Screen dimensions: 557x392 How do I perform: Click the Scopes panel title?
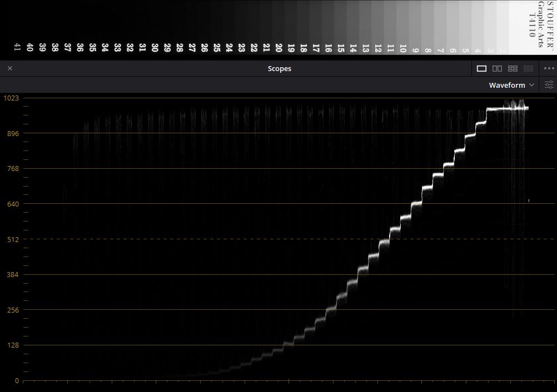[279, 68]
